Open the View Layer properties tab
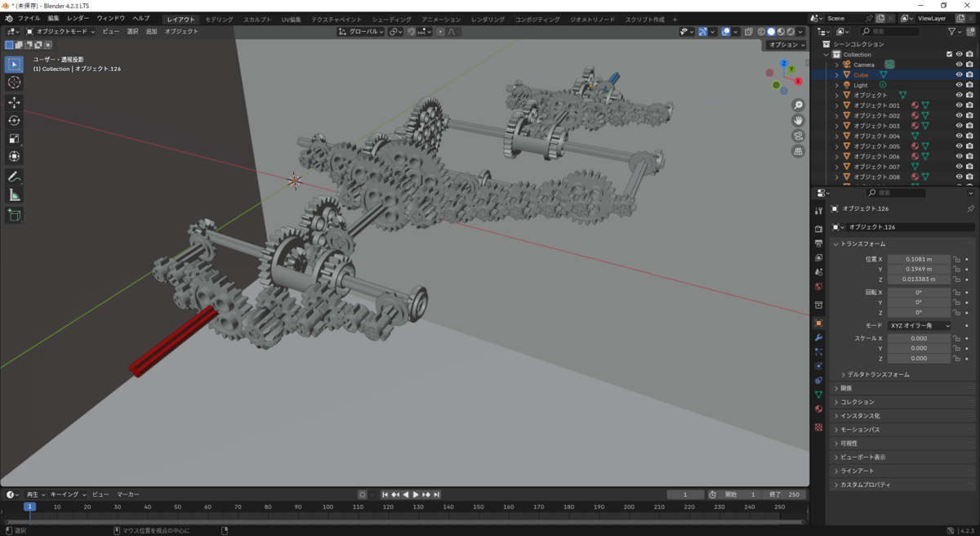The width and height of the screenshot is (980, 536). click(x=818, y=258)
